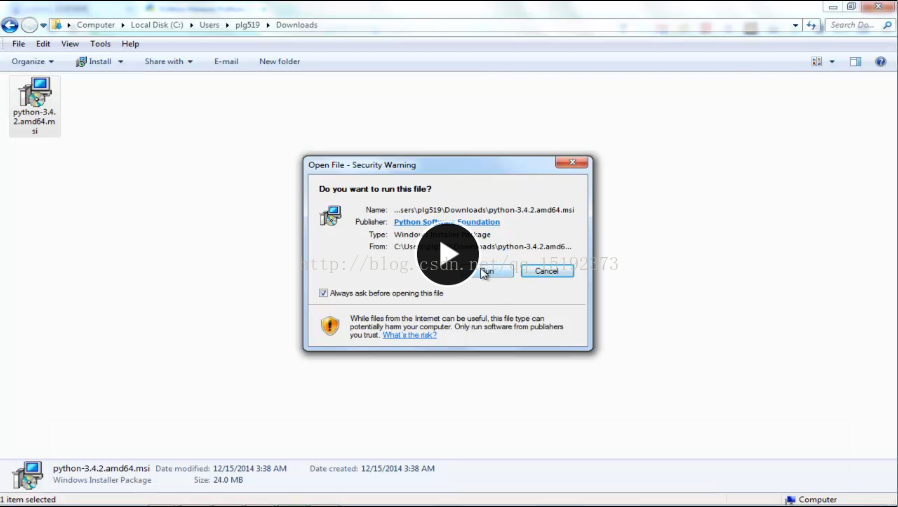Toggle the preview pane icon

[856, 61]
